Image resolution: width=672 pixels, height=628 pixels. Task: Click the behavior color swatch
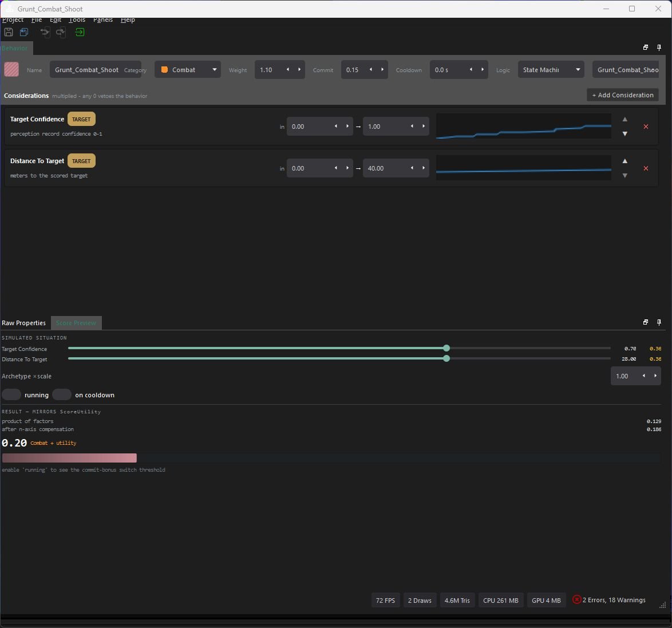pyautogui.click(x=11, y=69)
